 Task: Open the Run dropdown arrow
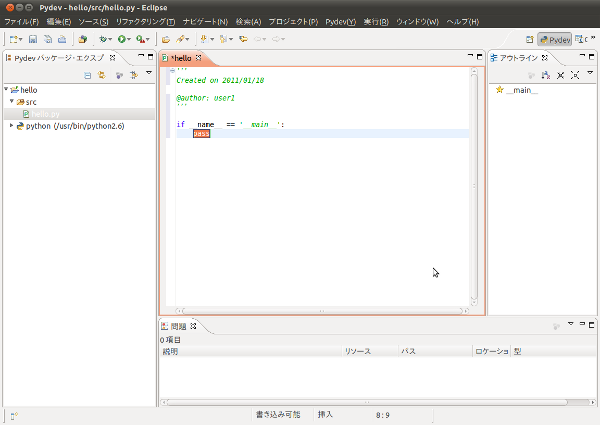point(129,39)
